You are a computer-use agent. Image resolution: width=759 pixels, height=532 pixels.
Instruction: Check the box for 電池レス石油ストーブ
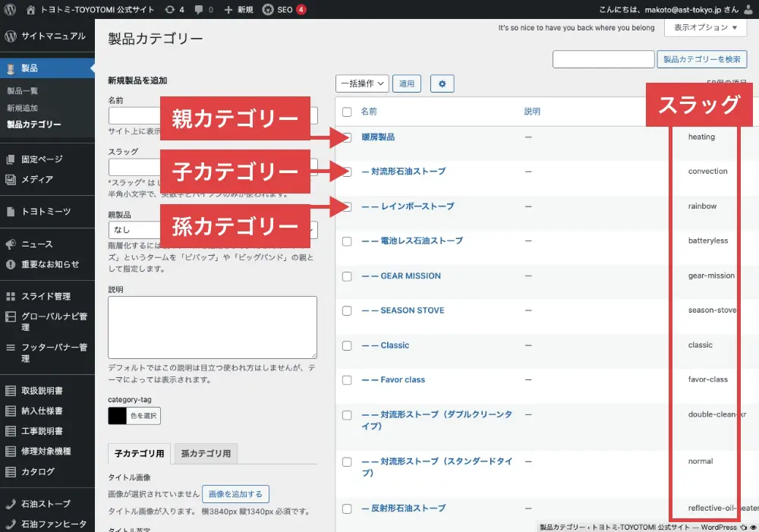(347, 241)
